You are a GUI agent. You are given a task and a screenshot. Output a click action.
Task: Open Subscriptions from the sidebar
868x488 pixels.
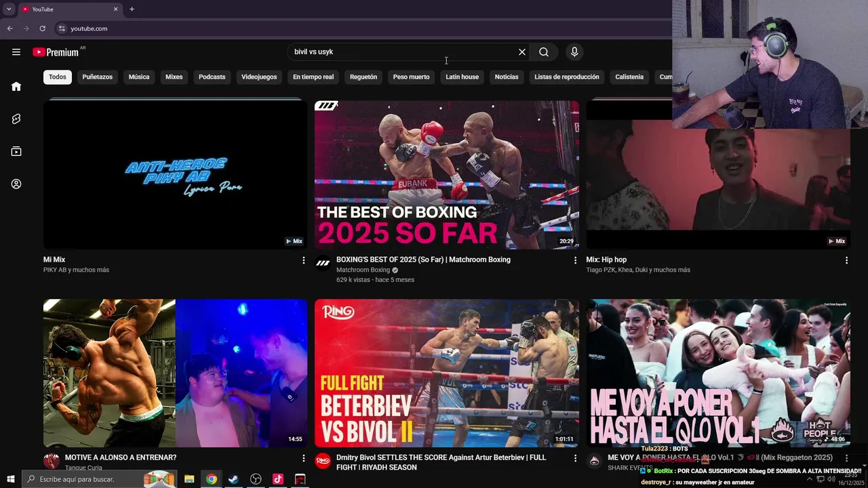pyautogui.click(x=16, y=151)
